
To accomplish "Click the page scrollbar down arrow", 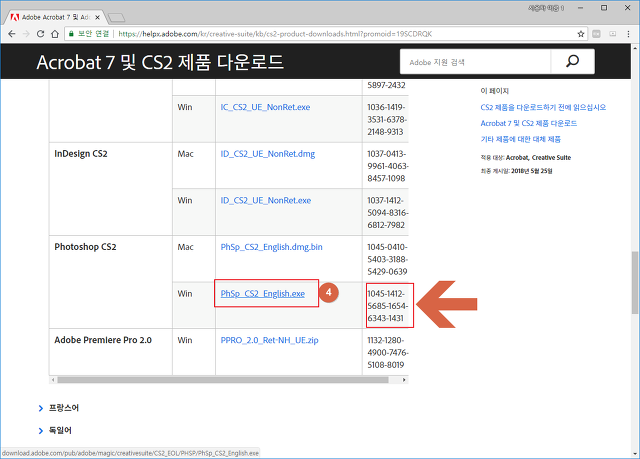I will coord(635,453).
